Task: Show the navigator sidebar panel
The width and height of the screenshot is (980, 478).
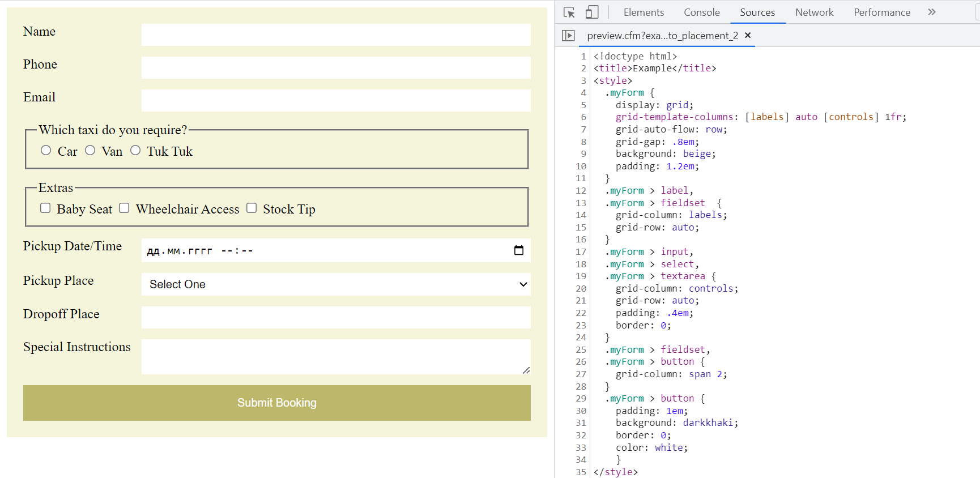Action: pos(568,36)
